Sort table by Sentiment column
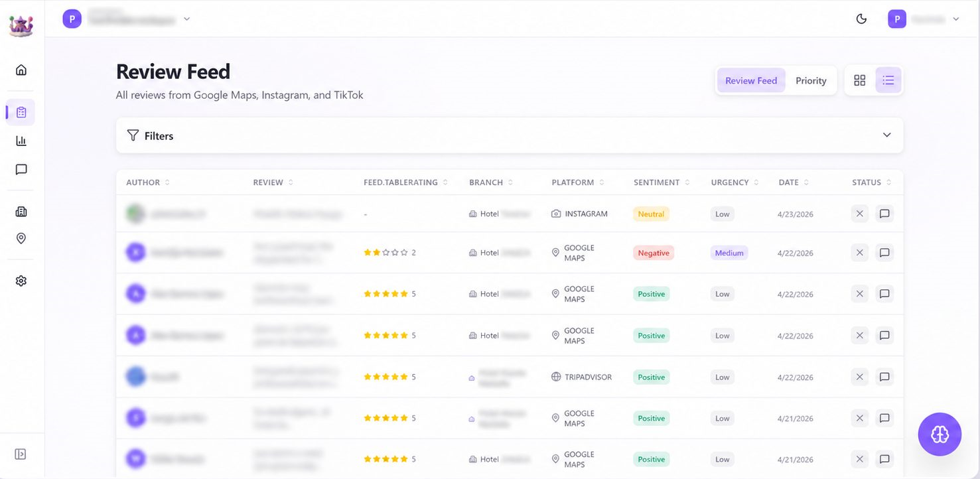This screenshot has width=980, height=479. click(x=662, y=182)
